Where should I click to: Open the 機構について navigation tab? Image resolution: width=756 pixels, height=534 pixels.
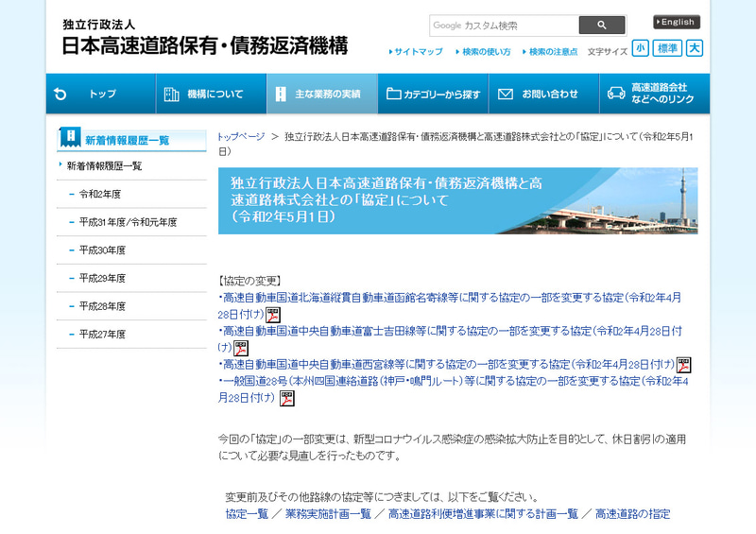[211, 94]
